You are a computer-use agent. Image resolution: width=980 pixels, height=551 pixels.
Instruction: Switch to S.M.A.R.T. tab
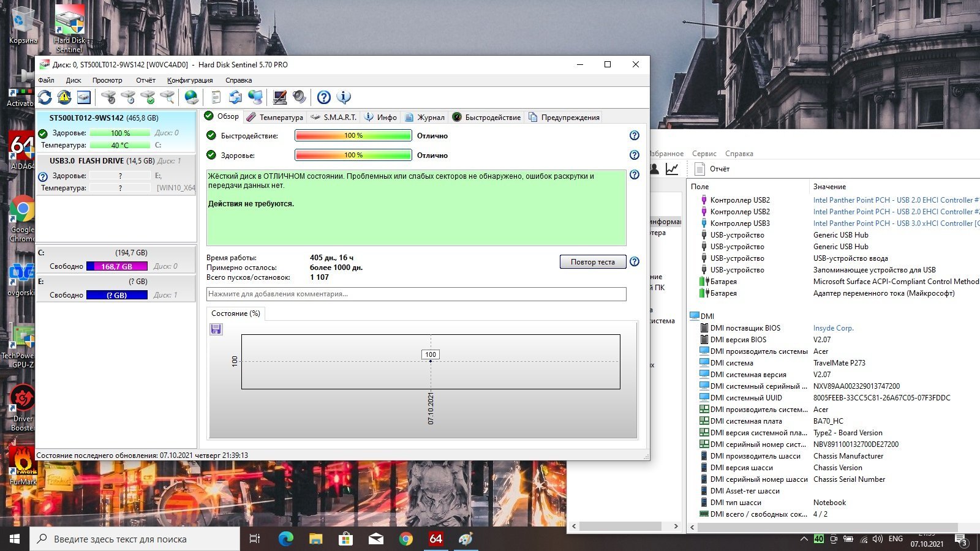tap(334, 118)
